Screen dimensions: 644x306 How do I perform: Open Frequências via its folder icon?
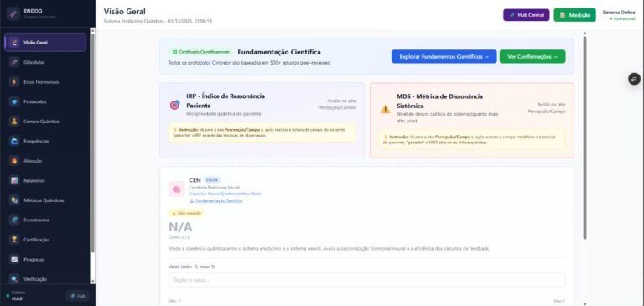[x=14, y=141]
